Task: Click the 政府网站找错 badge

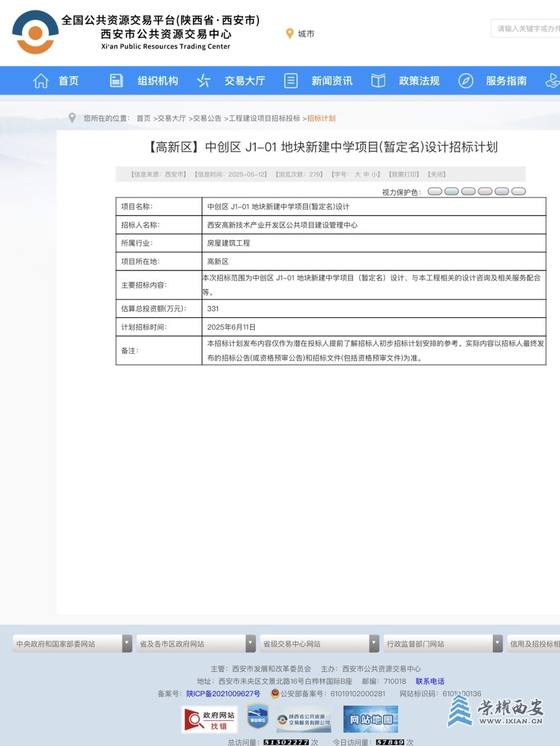Action: tap(209, 720)
